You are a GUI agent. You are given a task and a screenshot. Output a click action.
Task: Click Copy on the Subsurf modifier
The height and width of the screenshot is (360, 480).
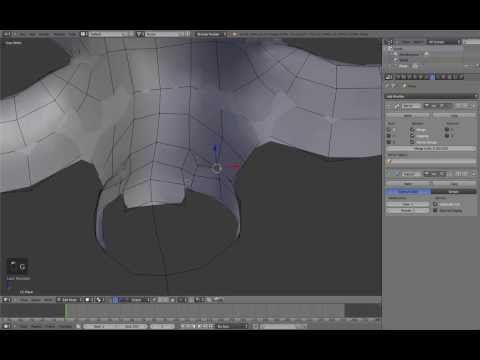[454, 184]
